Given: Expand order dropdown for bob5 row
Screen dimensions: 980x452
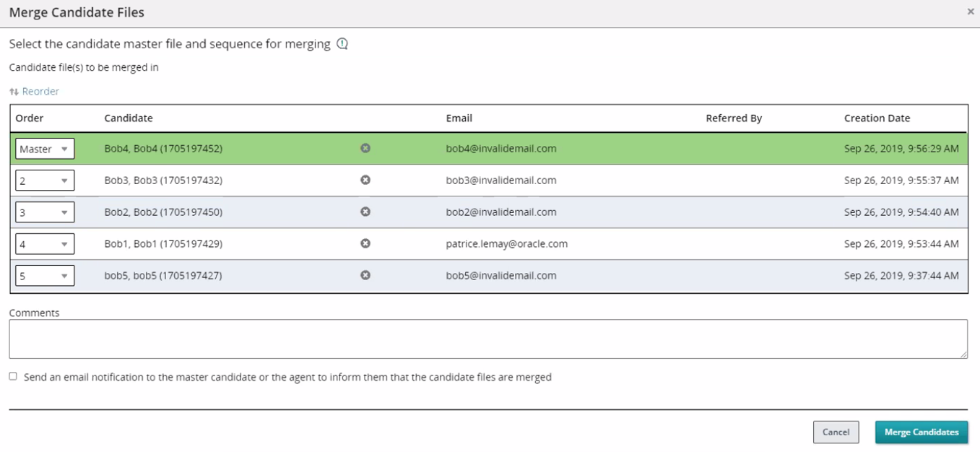Looking at the screenshot, I should 45,276.
